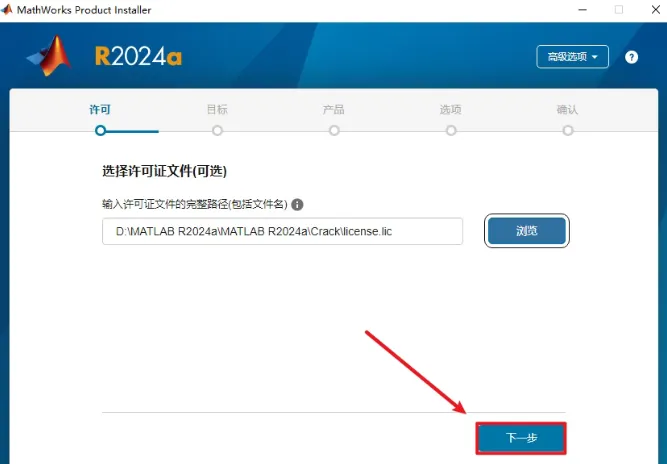Click the 产品 step progress circle
This screenshot has width=667, height=464.
coord(334,131)
